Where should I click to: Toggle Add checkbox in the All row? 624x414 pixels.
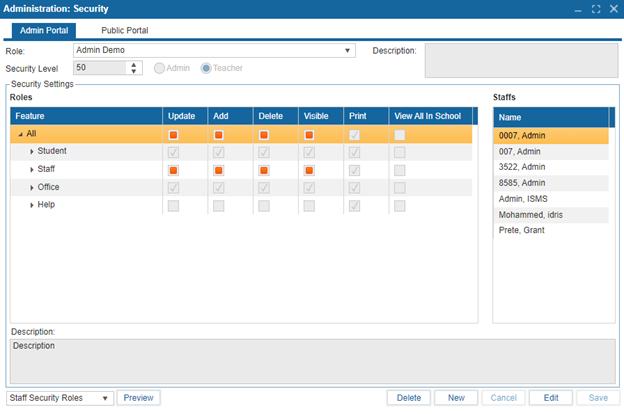[x=218, y=135]
